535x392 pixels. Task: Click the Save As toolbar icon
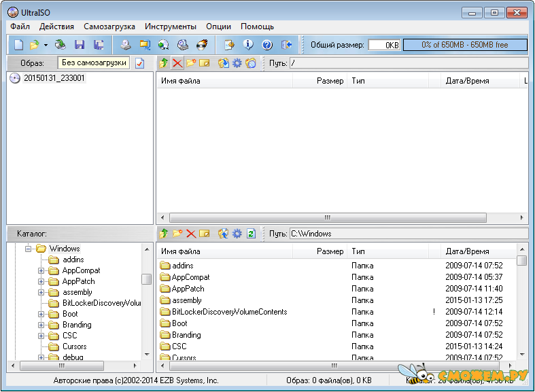click(99, 45)
